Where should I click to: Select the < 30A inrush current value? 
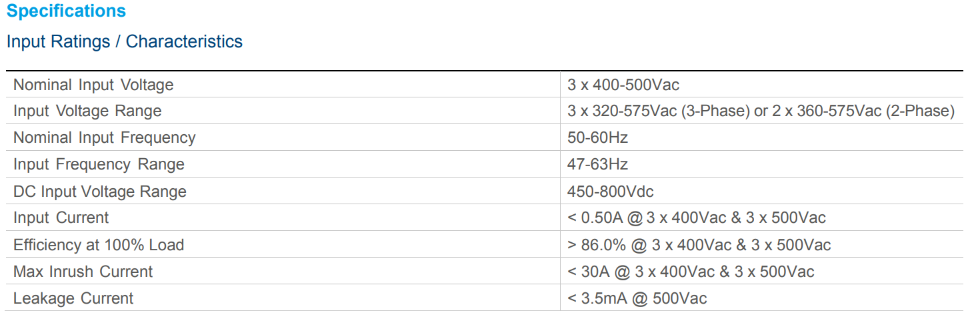click(x=691, y=272)
